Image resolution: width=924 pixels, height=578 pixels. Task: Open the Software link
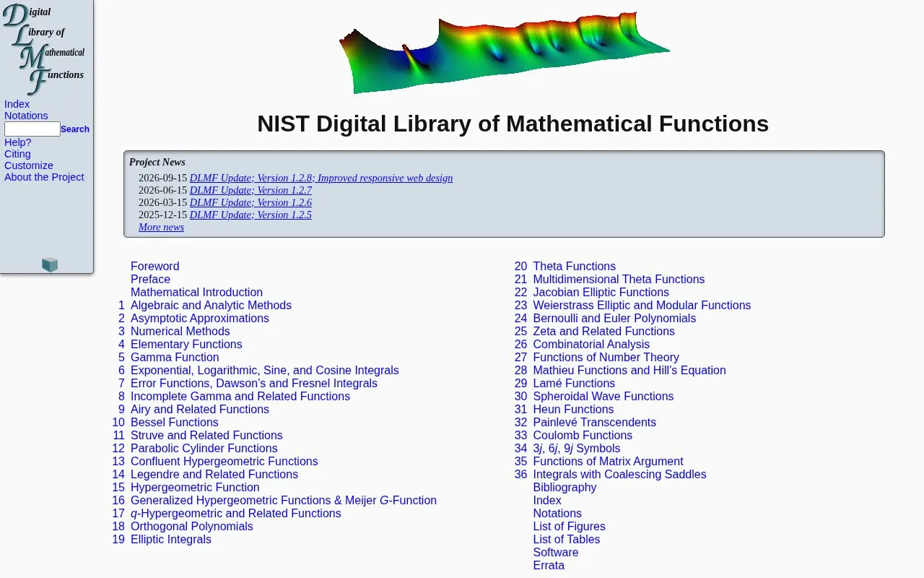tap(555, 552)
